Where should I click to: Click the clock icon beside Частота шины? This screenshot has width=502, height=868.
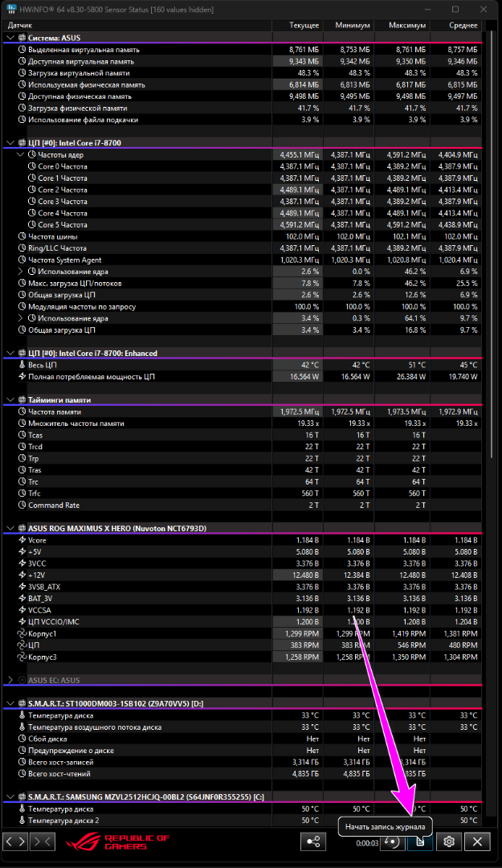(22, 236)
